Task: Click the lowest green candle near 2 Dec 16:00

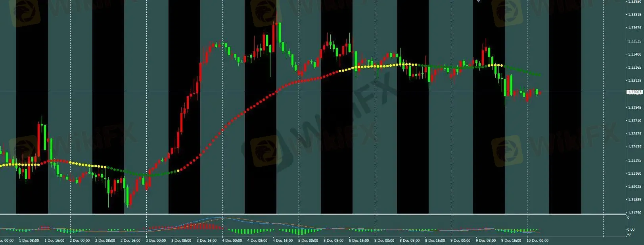Action: click(x=128, y=197)
